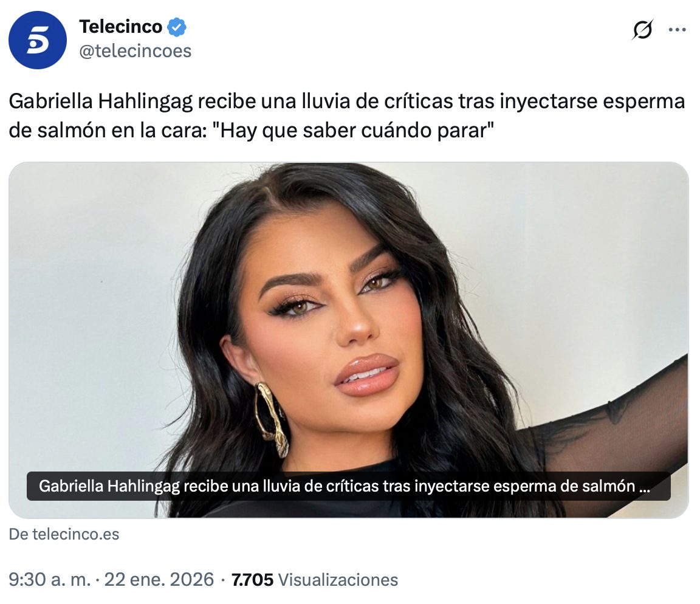Click the "Visualizaciones" label

click(x=338, y=580)
